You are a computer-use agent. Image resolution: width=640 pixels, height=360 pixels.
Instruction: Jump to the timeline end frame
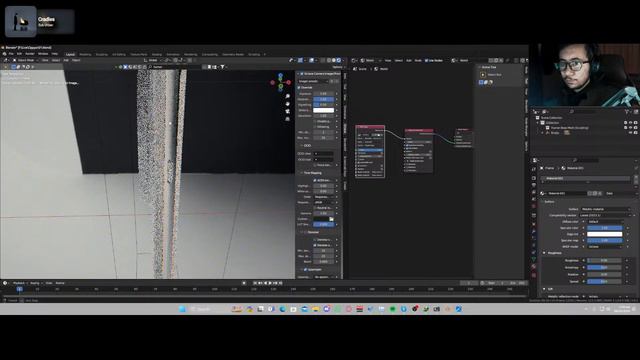pyautogui.click(x=280, y=283)
